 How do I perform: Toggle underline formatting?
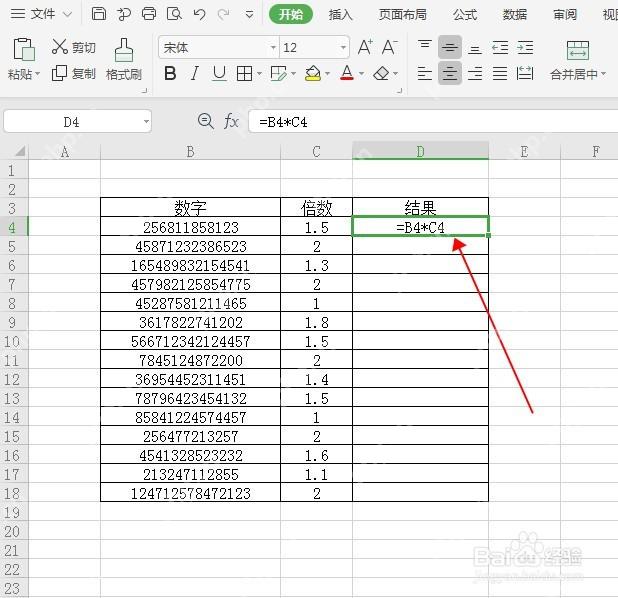point(219,73)
